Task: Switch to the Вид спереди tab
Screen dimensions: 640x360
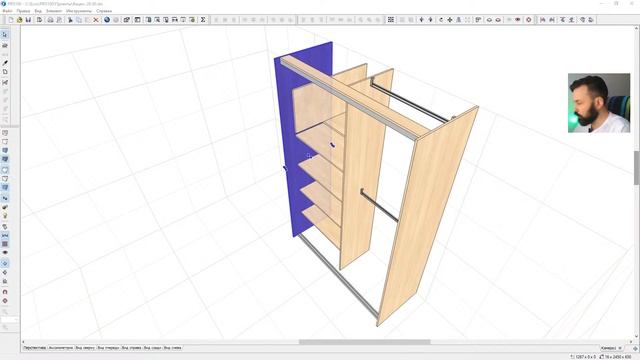Action: [x=108, y=348]
